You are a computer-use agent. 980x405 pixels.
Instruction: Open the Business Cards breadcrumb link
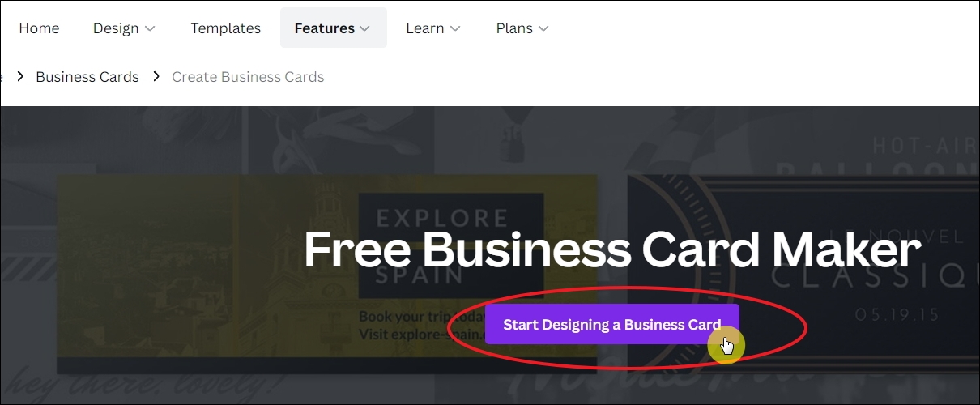tap(87, 77)
